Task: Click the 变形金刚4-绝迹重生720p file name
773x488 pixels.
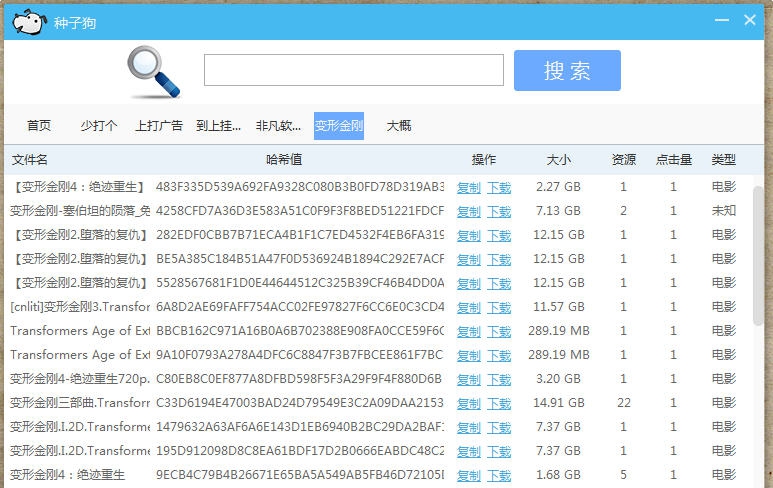Action: 80,379
